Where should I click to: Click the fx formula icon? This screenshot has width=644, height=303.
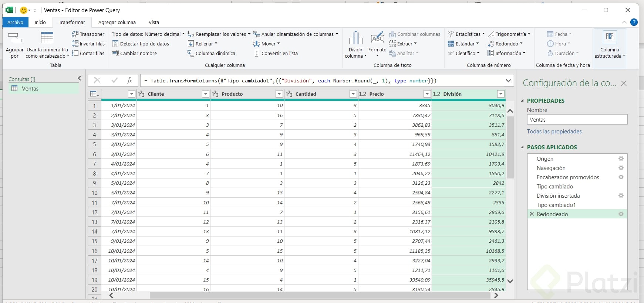tap(129, 80)
